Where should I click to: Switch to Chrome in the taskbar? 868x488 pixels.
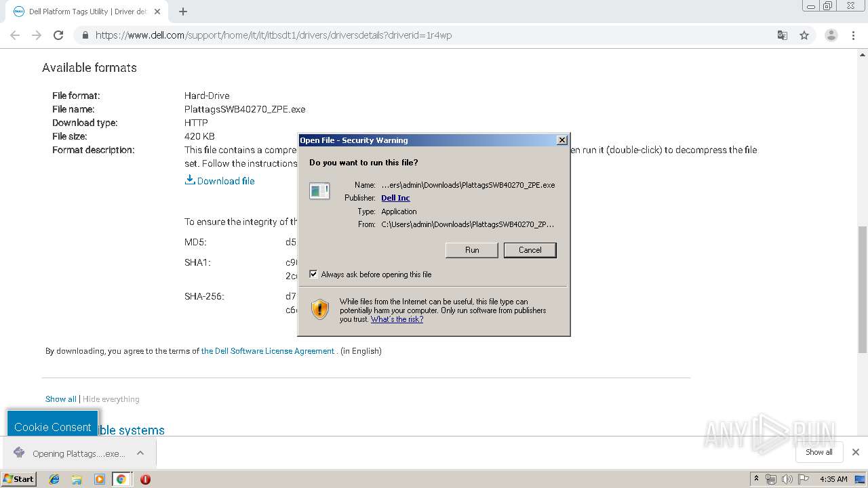click(x=121, y=479)
